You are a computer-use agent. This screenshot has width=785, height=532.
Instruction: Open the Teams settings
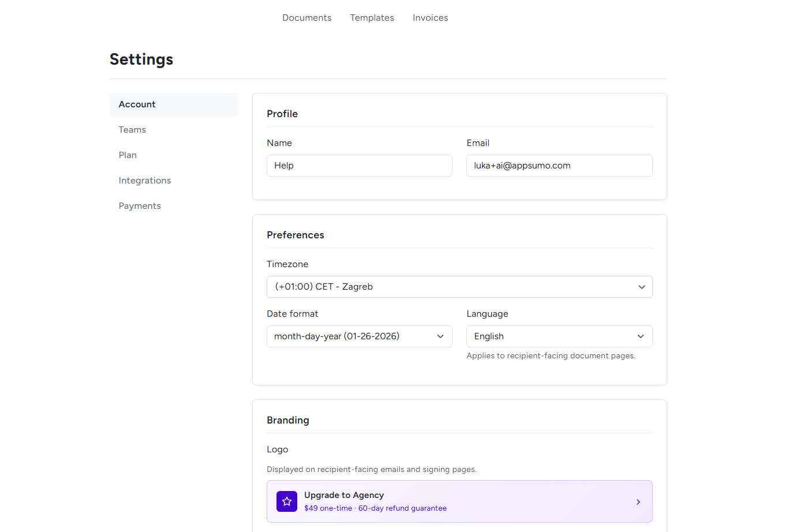point(132,129)
